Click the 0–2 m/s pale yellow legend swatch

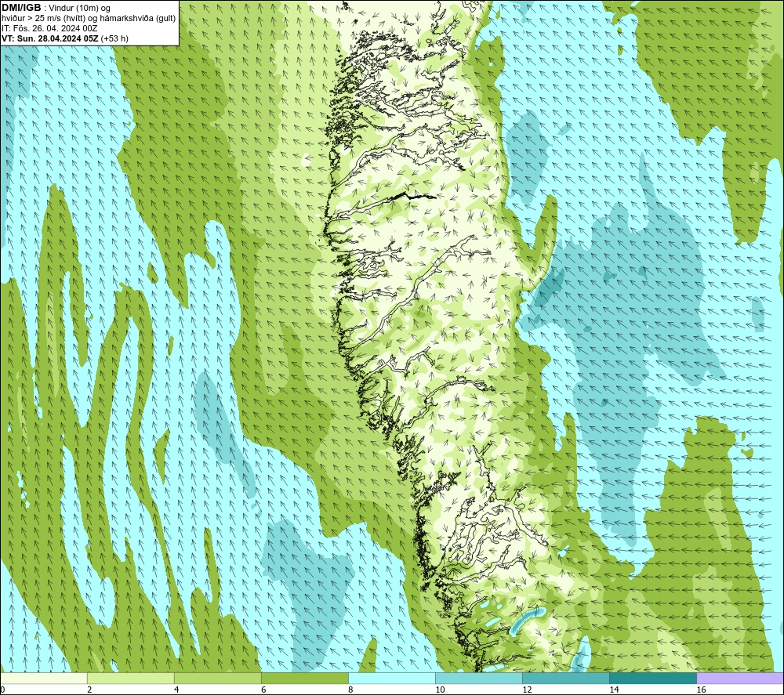pyautogui.click(x=43, y=679)
